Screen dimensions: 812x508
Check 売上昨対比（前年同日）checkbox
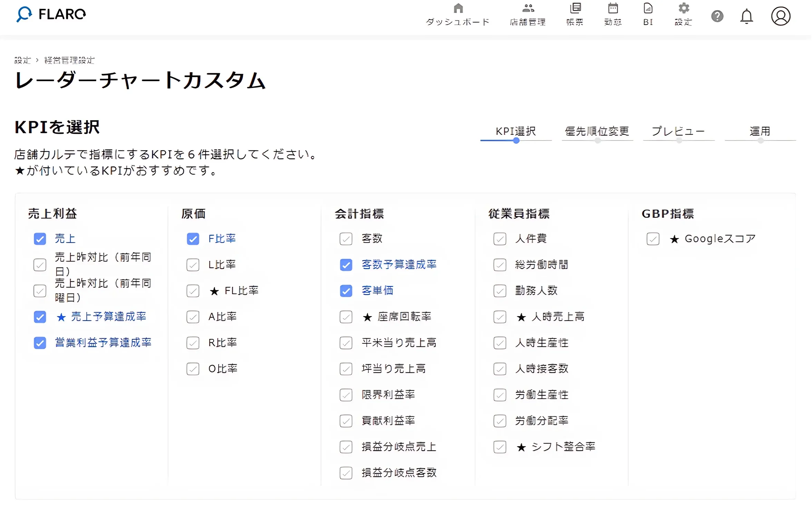coord(40,265)
